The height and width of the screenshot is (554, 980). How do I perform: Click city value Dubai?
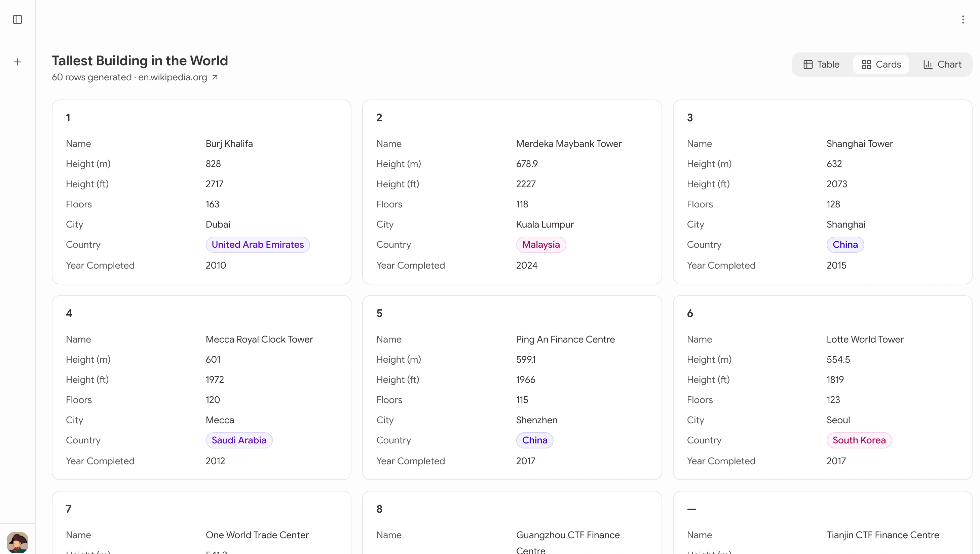point(218,225)
